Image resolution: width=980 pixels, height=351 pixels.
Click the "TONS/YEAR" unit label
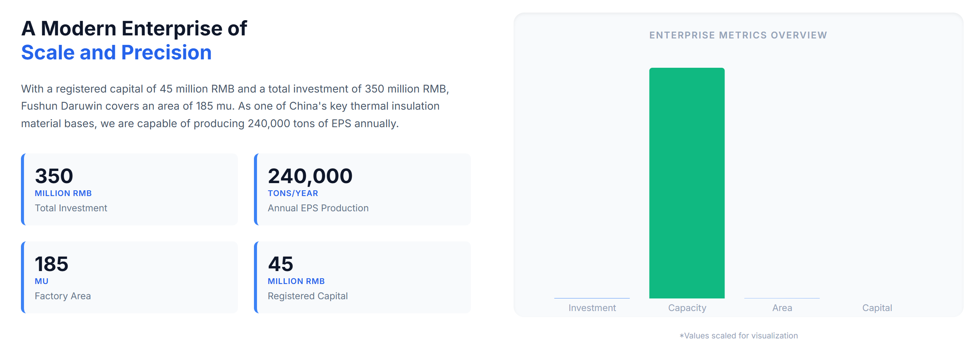point(293,193)
